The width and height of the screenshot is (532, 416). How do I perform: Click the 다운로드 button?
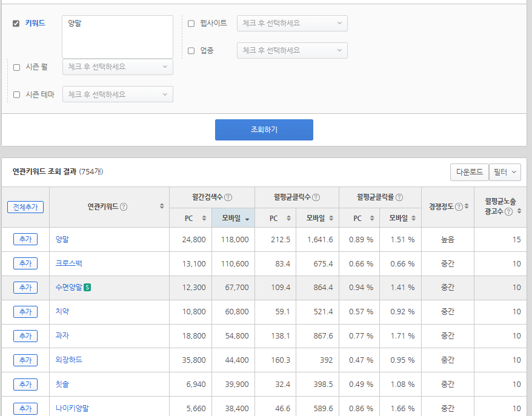(x=469, y=172)
